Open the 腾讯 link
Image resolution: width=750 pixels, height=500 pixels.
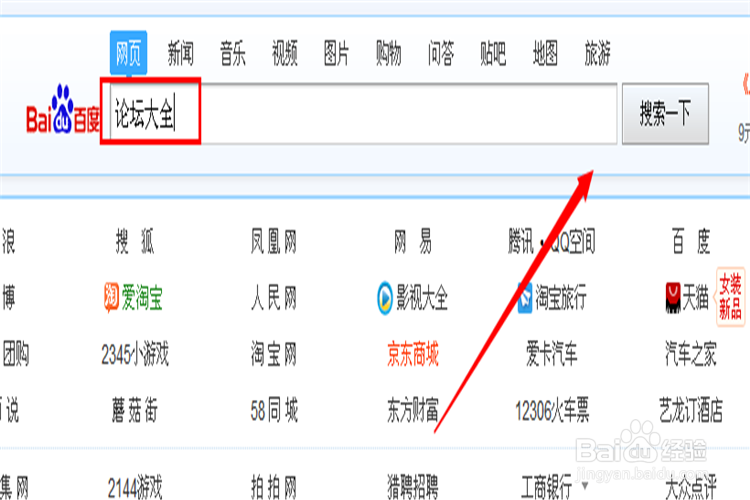[521, 241]
